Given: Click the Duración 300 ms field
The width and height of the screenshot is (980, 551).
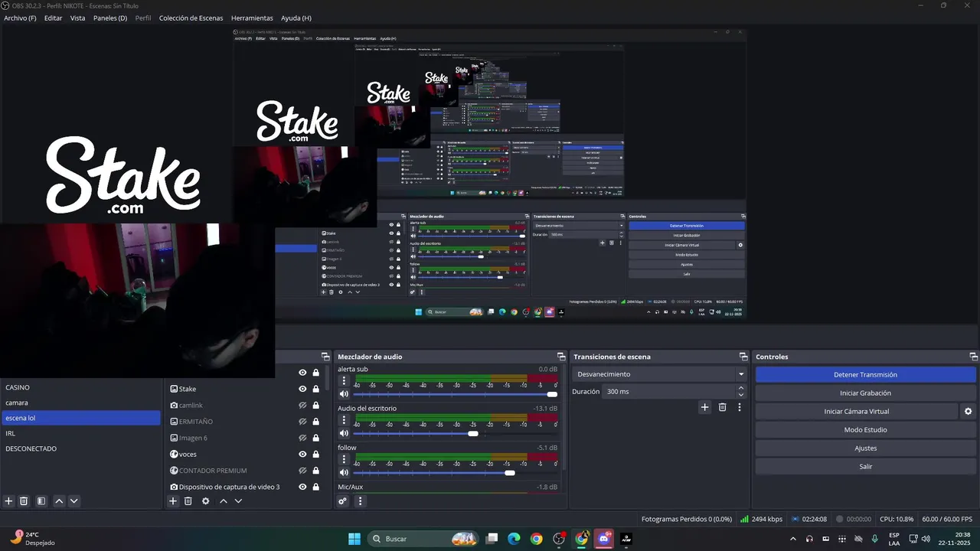Looking at the screenshot, I should click(668, 392).
